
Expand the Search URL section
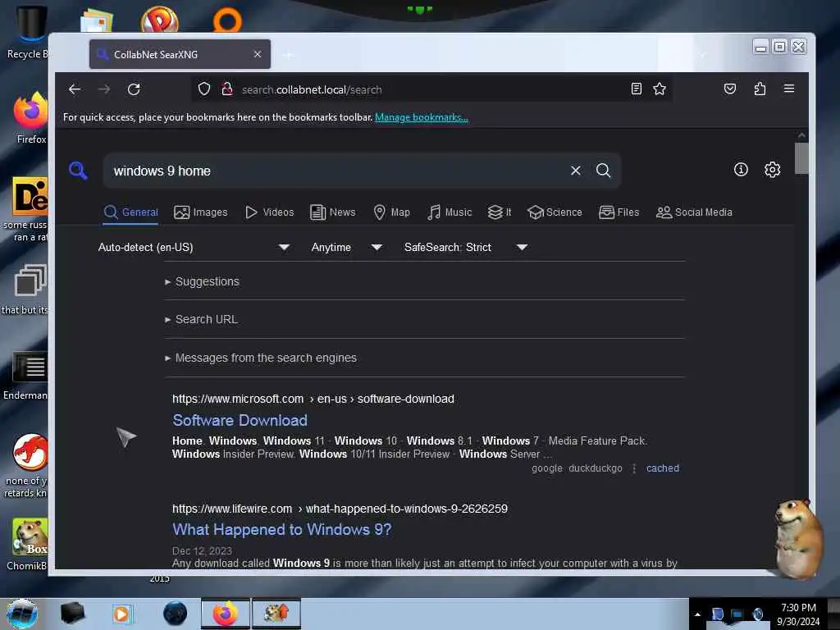202,319
